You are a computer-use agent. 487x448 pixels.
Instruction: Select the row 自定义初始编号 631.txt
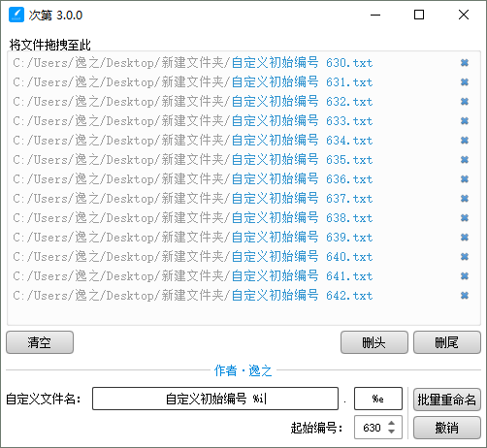243,82
